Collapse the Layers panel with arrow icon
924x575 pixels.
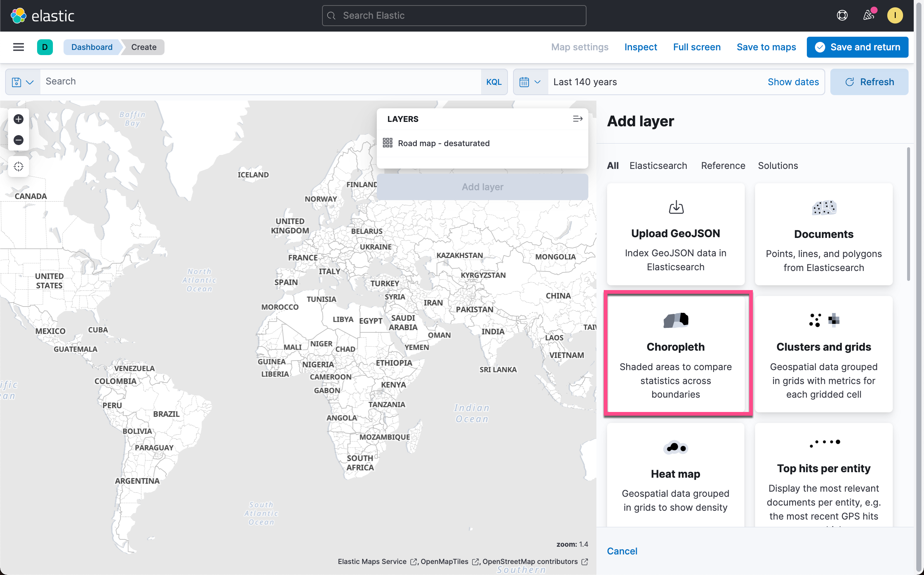pos(577,119)
